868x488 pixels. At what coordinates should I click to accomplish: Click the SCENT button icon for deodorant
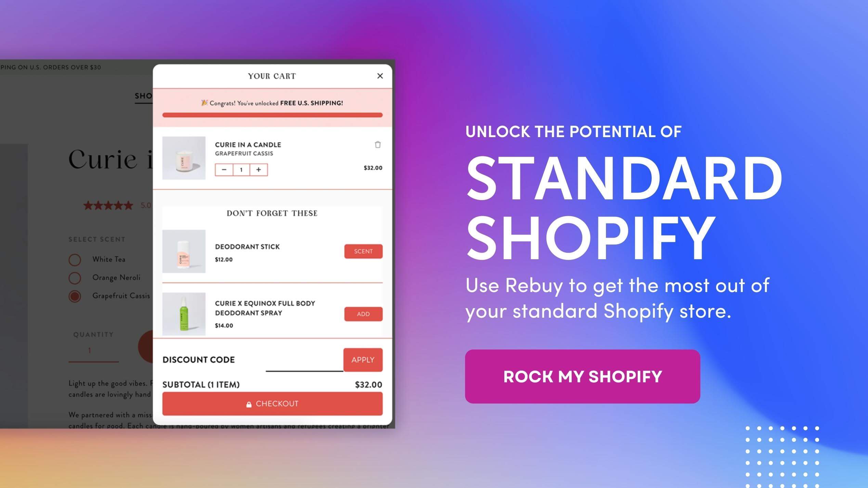tap(363, 251)
